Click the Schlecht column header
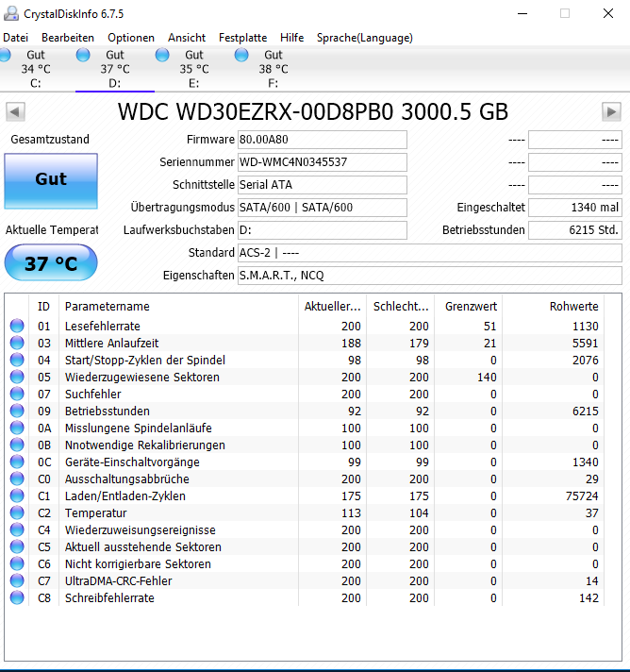 [401, 307]
